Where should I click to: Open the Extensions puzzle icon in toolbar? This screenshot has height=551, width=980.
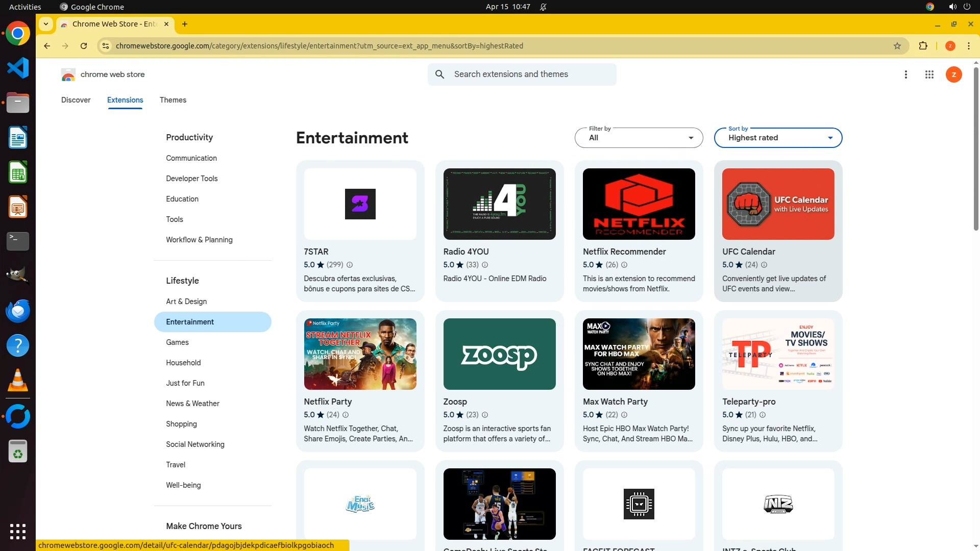[923, 46]
